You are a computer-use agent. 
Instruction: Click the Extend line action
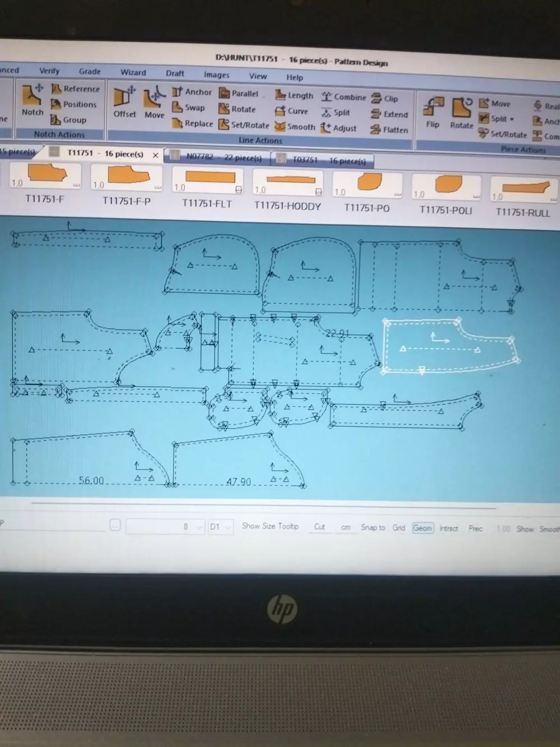click(x=389, y=114)
